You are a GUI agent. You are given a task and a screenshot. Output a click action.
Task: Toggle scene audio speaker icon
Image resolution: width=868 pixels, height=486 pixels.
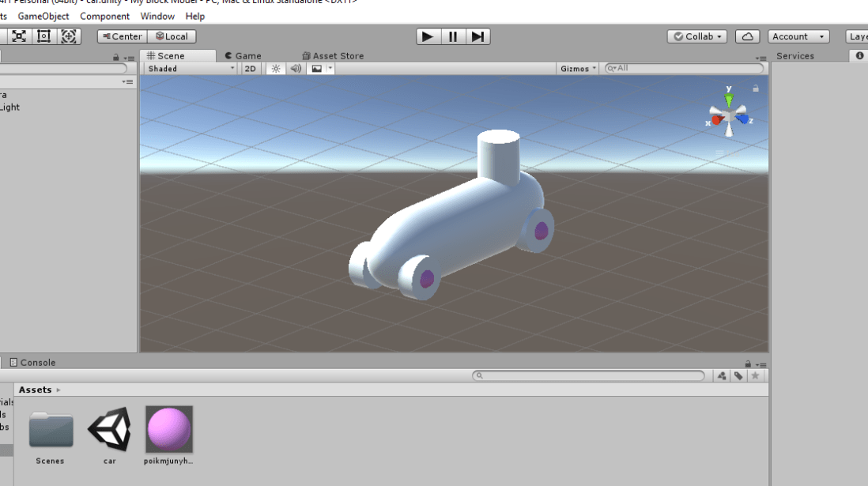point(296,69)
